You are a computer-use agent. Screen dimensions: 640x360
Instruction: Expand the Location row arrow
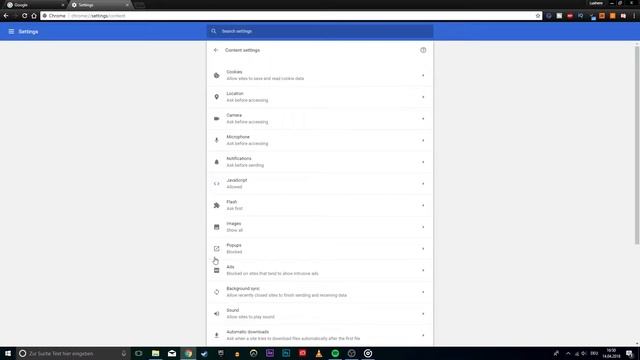tap(423, 97)
